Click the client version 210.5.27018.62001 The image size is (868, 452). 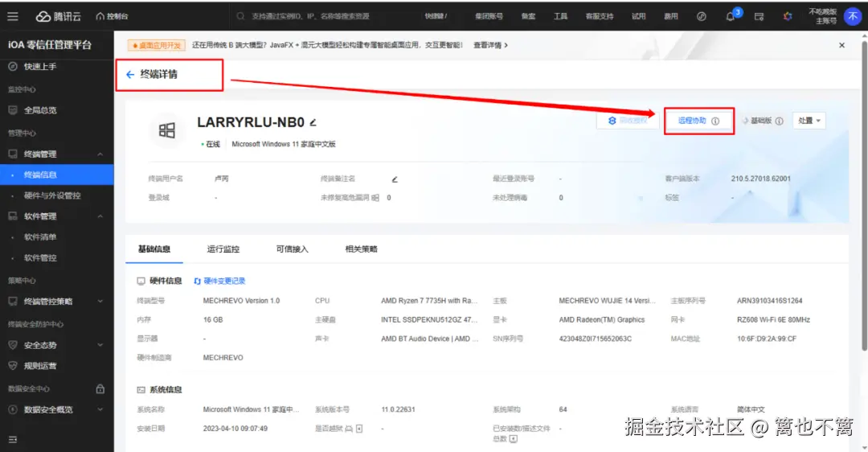[x=760, y=179]
